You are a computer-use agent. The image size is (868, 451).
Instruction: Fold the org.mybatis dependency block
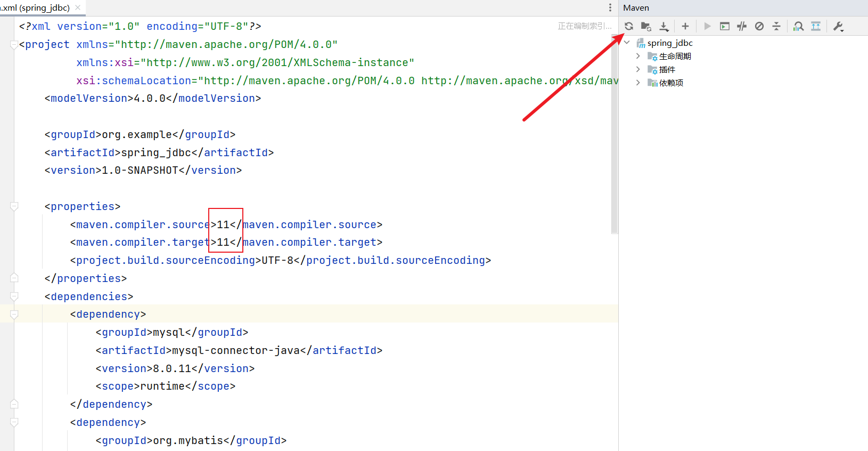pyautogui.click(x=14, y=422)
